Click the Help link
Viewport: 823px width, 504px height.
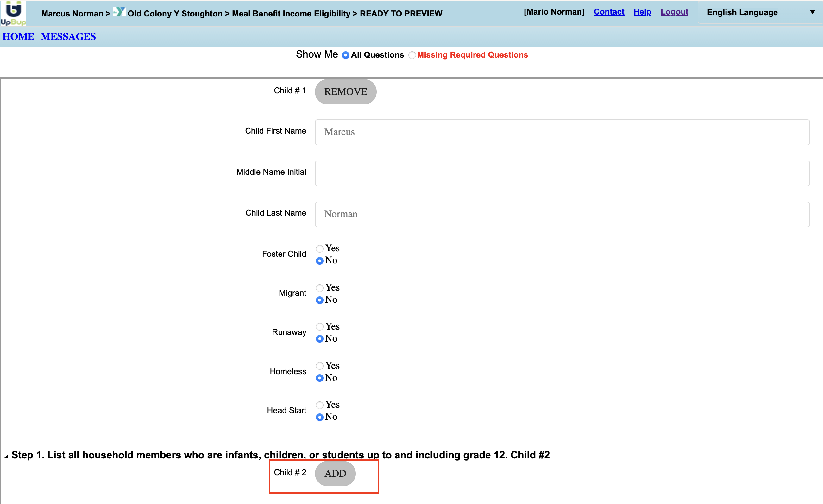(x=642, y=12)
